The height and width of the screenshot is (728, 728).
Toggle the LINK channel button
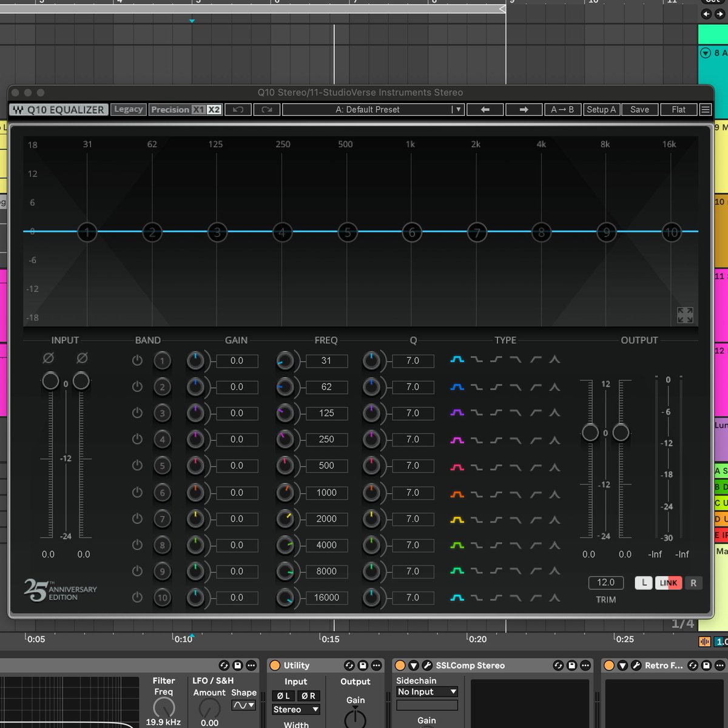tap(669, 583)
